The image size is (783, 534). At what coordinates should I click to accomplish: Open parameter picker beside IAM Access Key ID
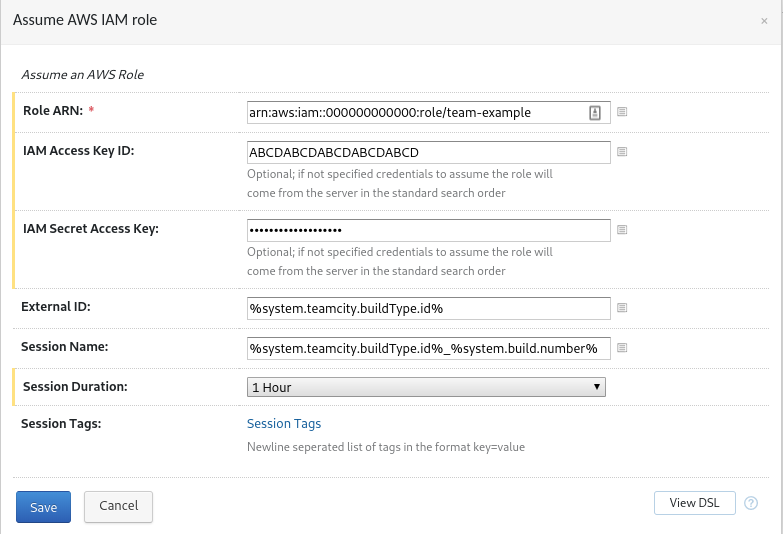(x=621, y=152)
